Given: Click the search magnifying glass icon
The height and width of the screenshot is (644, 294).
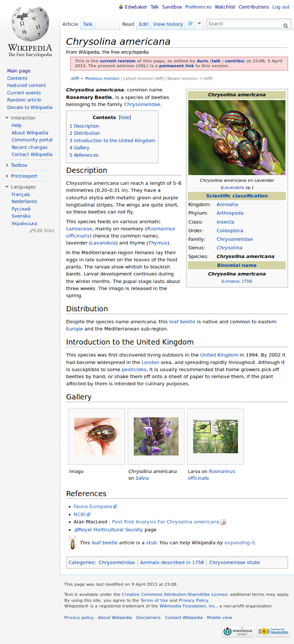Looking at the screenshot, I should (286, 25).
